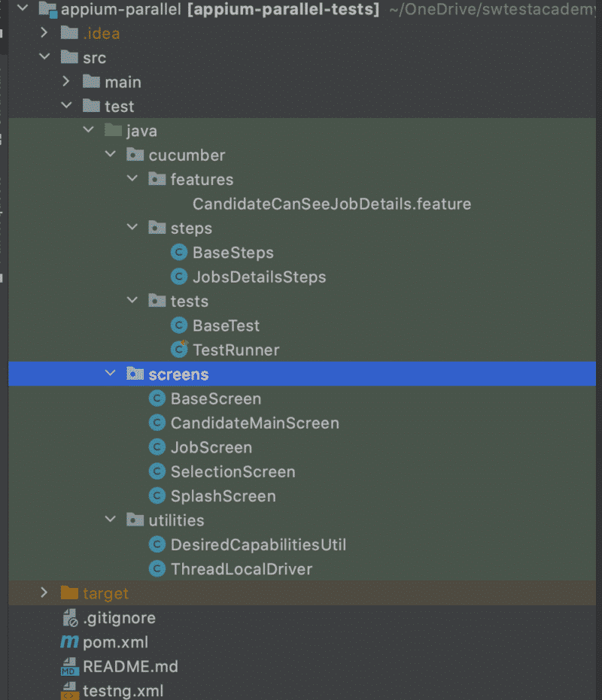Click the BaseSteps class icon
This screenshot has width=602, height=700.
179,253
